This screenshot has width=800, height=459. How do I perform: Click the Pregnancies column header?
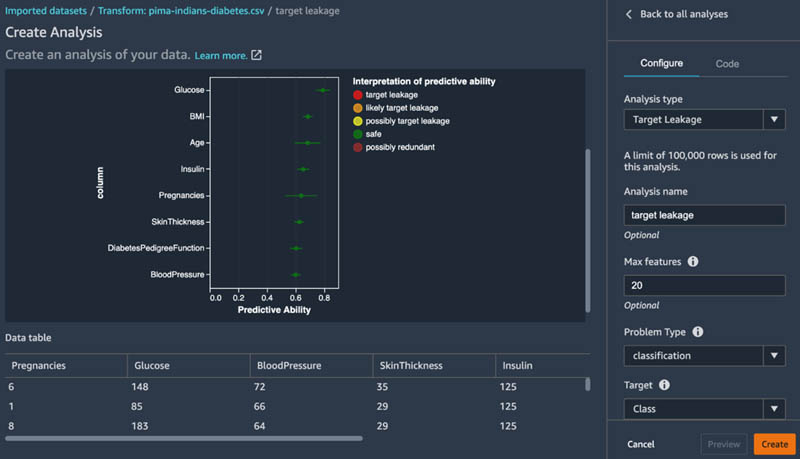(x=39, y=366)
